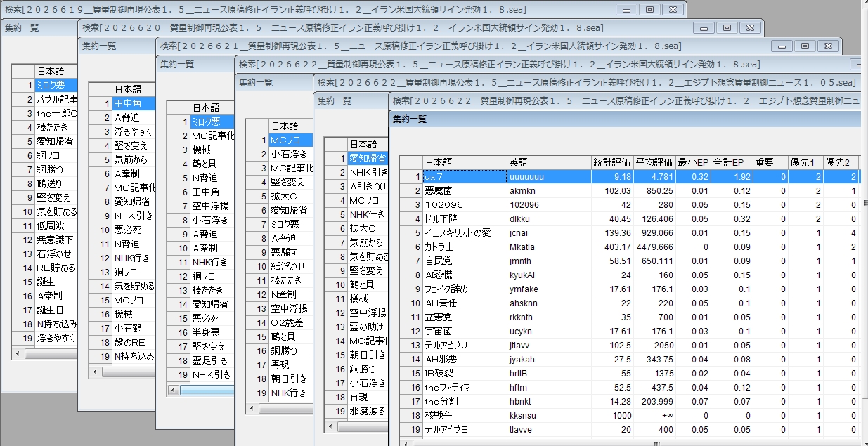Screen dimensions: 868x446
Task: Select 誕生日 row 17 in 2026619 window
Action: [56, 309]
